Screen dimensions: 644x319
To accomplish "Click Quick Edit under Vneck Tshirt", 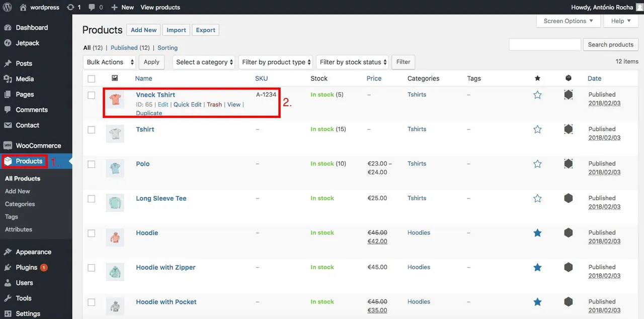I will coord(187,104).
